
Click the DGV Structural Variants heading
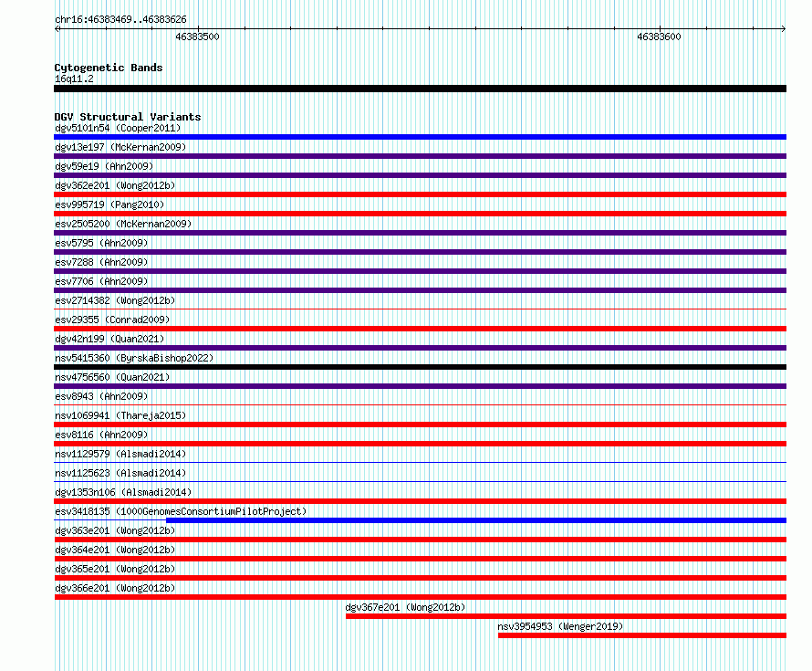click(x=128, y=117)
